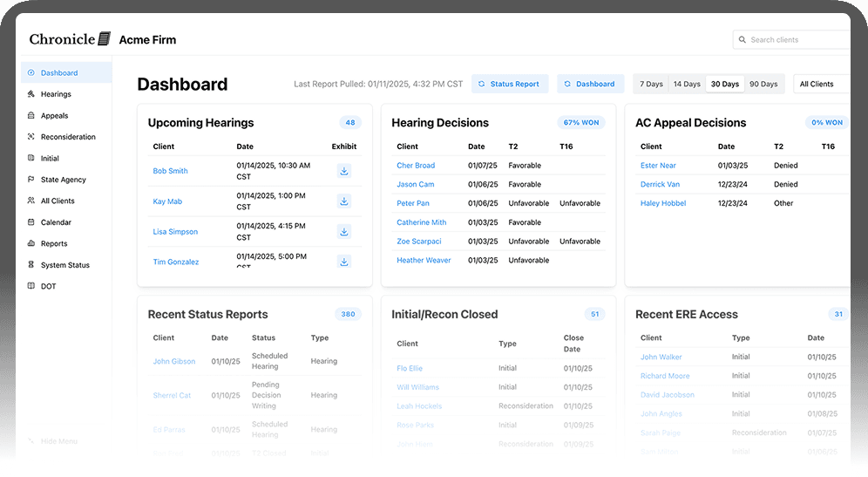Click Last Report Pulled timestamp text

click(378, 84)
